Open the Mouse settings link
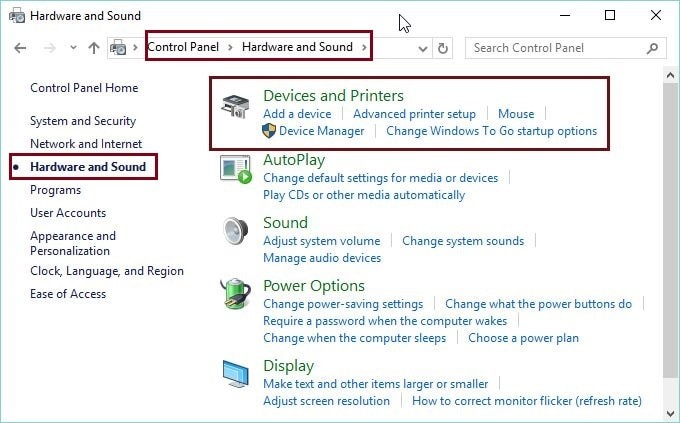 click(x=516, y=114)
